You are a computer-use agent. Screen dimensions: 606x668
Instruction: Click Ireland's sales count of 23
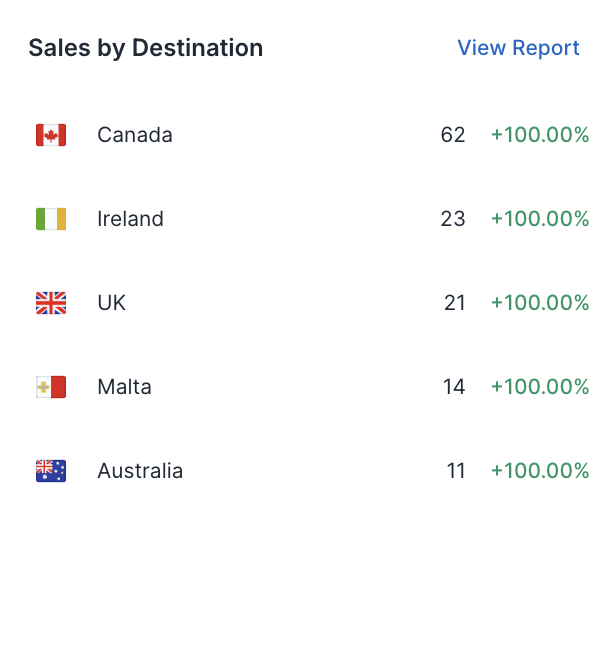pos(453,219)
